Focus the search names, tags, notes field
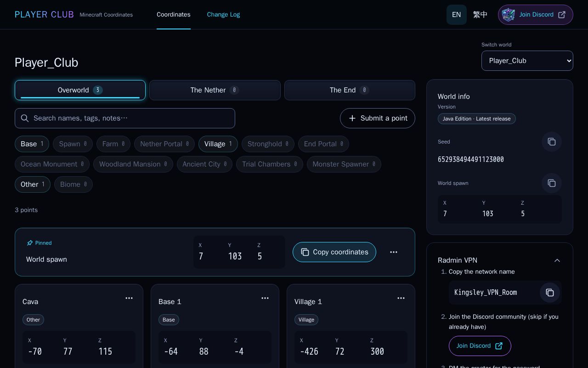The height and width of the screenshot is (368, 588). pos(125,118)
